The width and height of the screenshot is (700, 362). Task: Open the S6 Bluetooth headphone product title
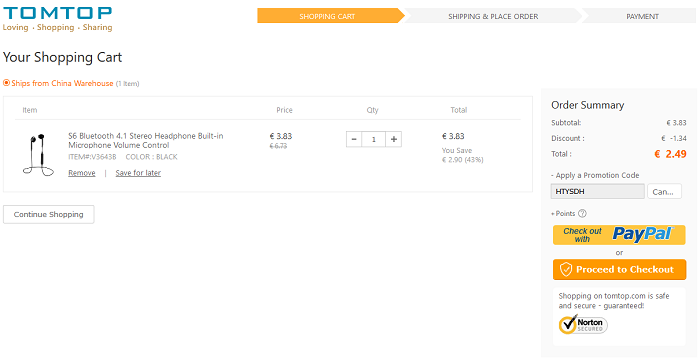click(x=146, y=140)
